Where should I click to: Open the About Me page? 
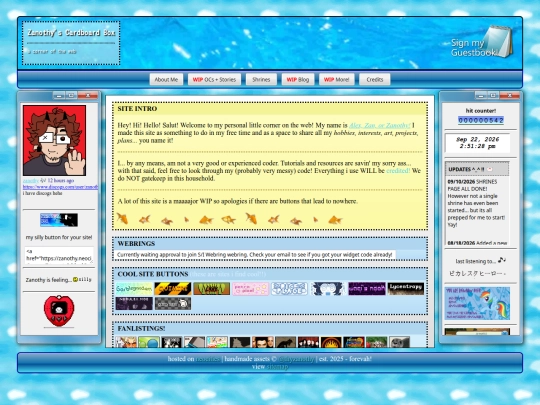(166, 80)
